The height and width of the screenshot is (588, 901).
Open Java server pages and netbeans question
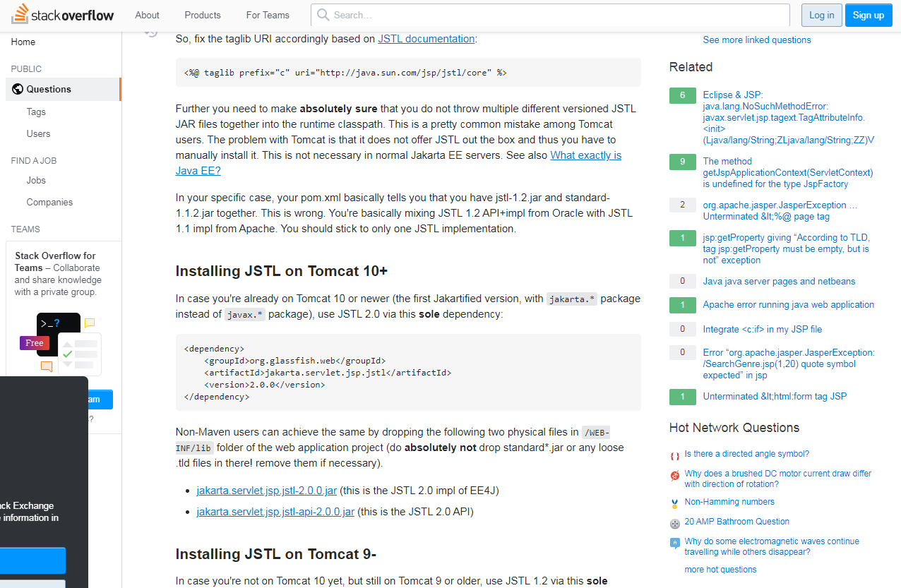pyautogui.click(x=779, y=281)
